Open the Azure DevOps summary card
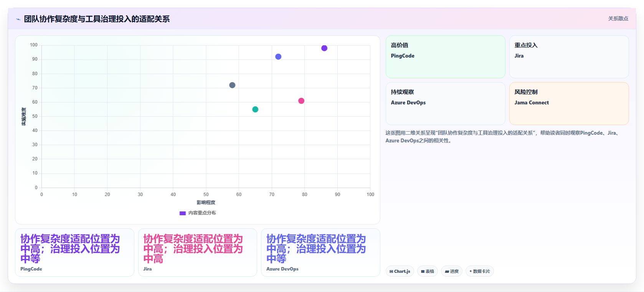 tap(320, 252)
